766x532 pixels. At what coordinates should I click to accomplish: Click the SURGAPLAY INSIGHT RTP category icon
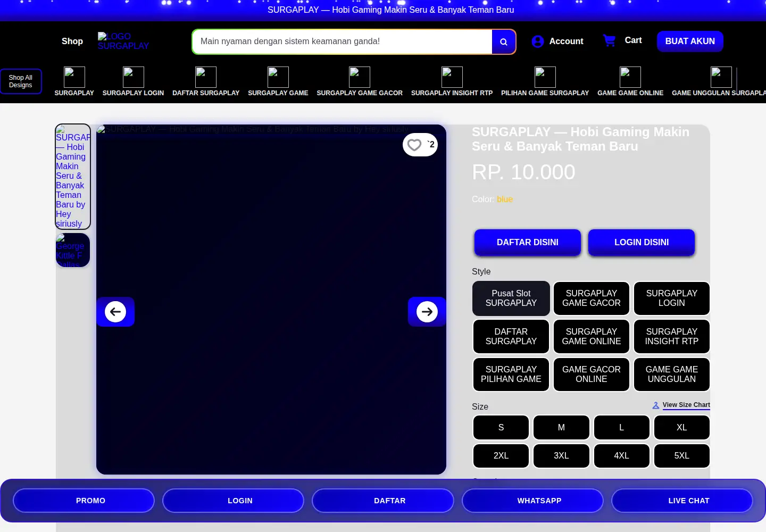(x=452, y=77)
